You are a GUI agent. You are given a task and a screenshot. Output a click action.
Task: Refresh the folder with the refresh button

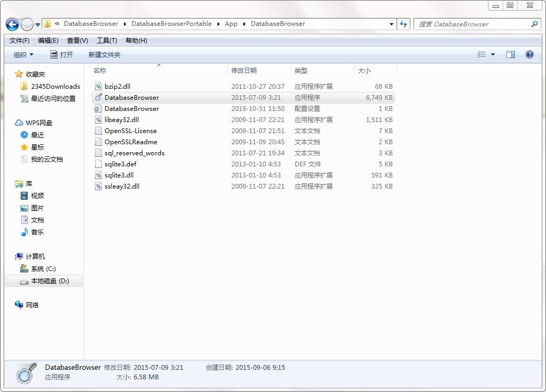click(403, 24)
